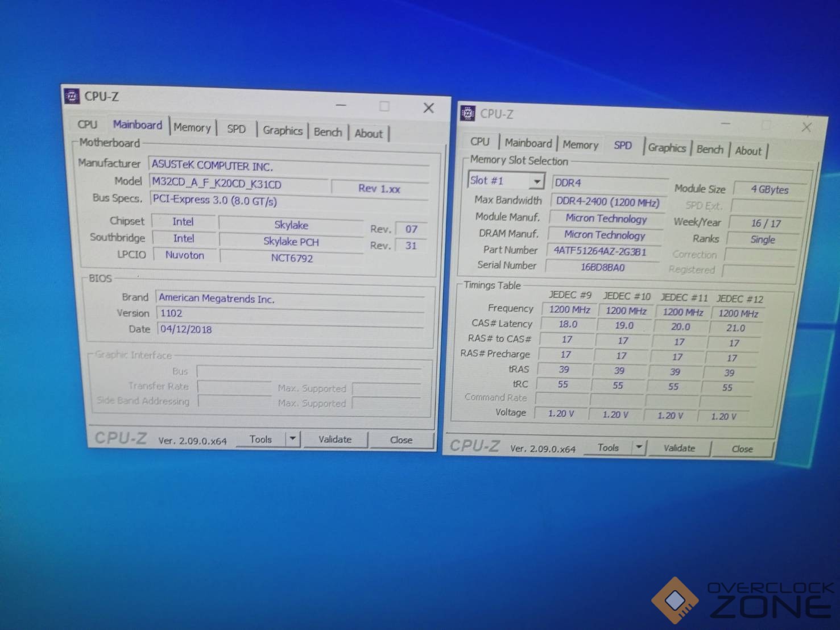
Task: Click the Part Number value 4ATF51264AZ-2G3B1
Action: point(603,251)
